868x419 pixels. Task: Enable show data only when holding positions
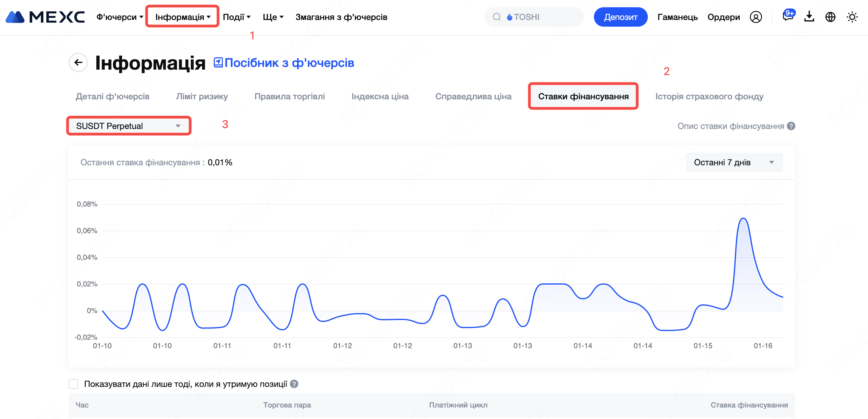point(73,384)
